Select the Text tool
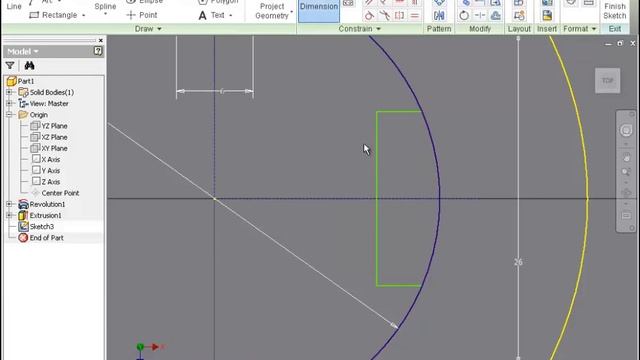This screenshot has width=640, height=360. (x=211, y=15)
